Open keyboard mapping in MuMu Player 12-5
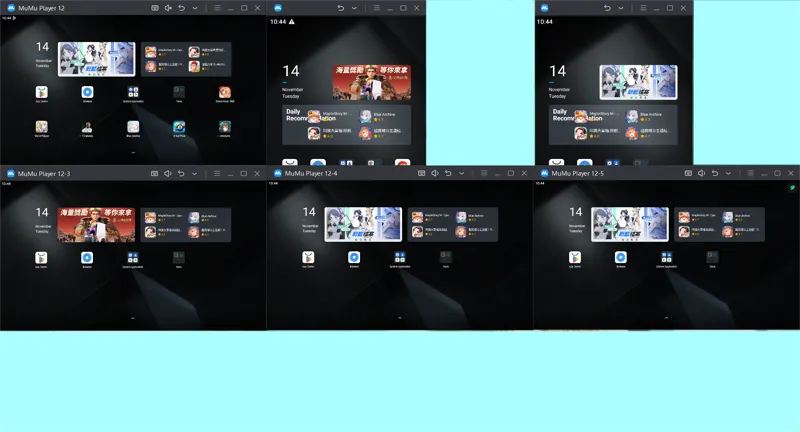The image size is (800, 432). (x=688, y=173)
